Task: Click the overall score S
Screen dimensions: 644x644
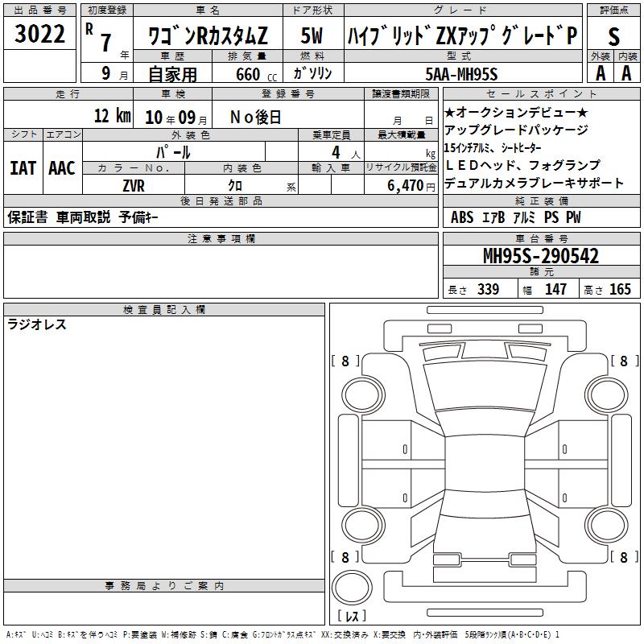Action: tap(613, 36)
